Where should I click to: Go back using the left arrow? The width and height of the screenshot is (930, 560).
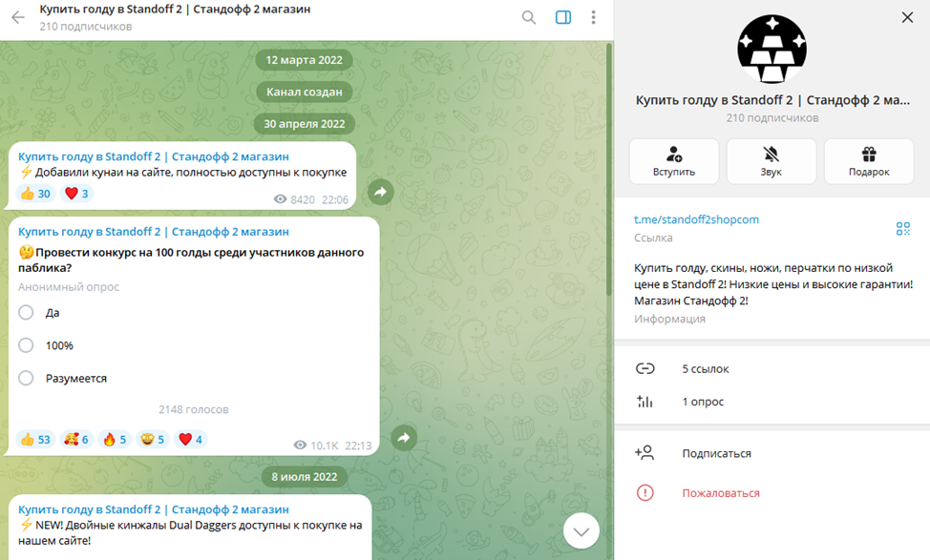[x=18, y=17]
